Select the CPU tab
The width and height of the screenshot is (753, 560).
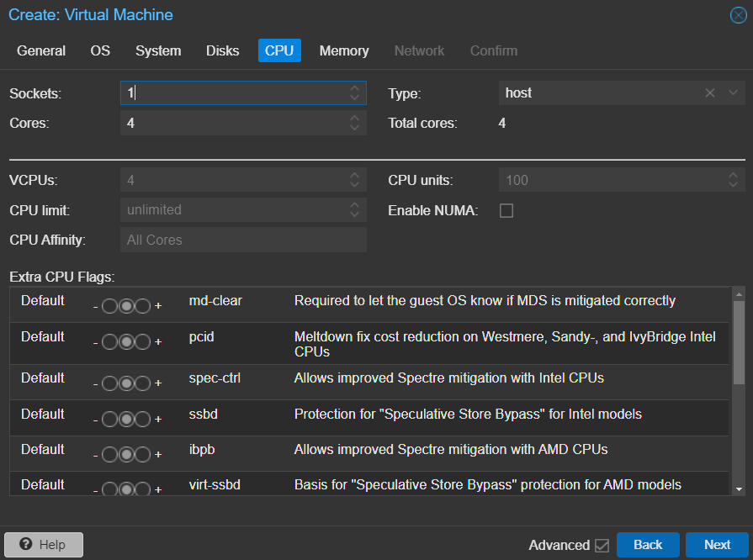pos(279,50)
